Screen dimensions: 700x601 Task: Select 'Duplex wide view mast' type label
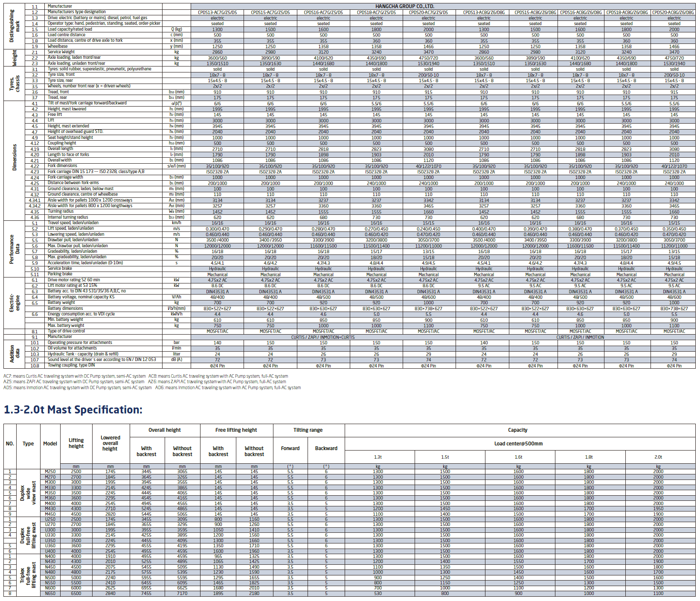tap(28, 493)
